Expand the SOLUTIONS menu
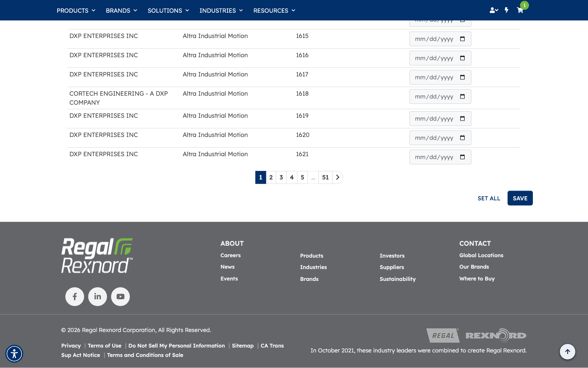The image size is (588, 368). (x=168, y=10)
